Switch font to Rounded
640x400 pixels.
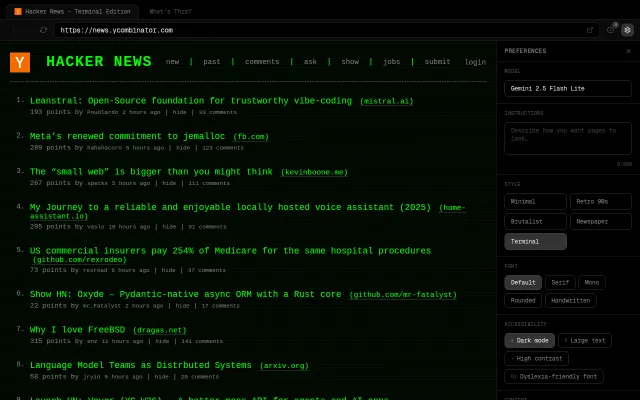pos(523,300)
